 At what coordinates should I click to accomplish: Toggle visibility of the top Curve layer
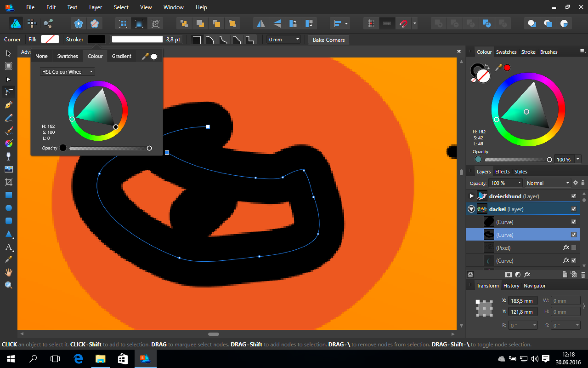(574, 222)
